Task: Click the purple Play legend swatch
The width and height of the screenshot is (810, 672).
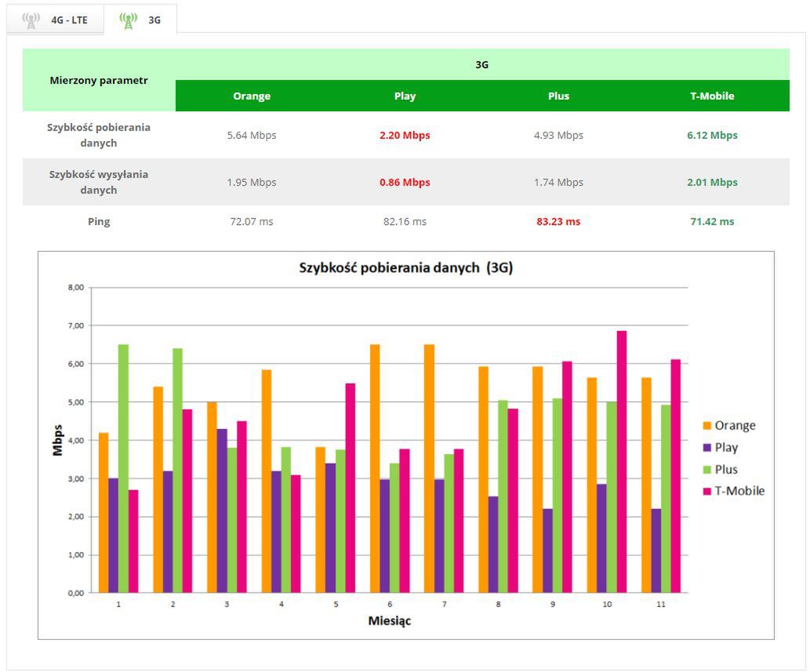Action: (707, 447)
